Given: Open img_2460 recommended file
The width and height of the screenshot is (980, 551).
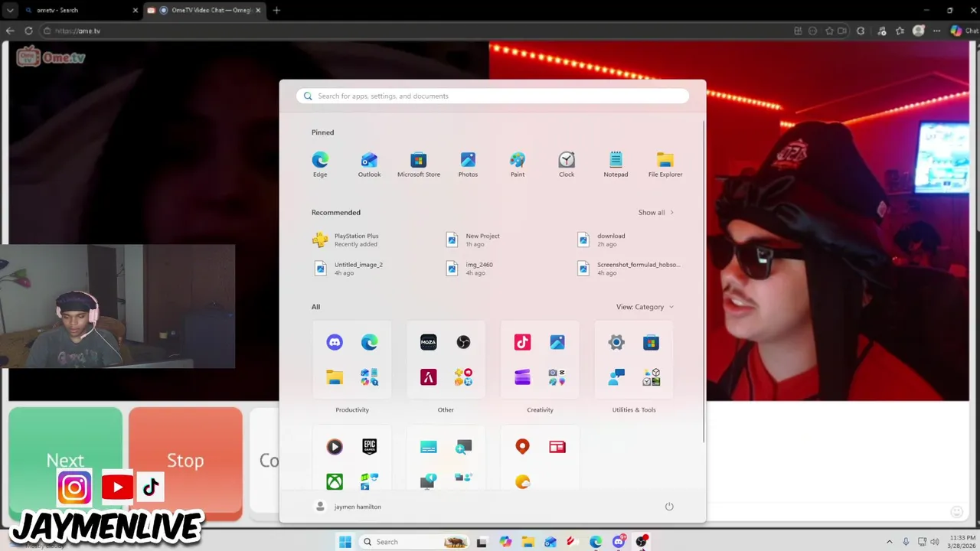Looking at the screenshot, I should [x=479, y=268].
